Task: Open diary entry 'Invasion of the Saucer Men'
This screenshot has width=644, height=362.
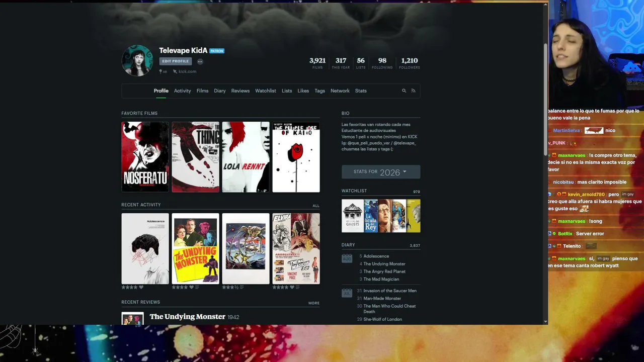Action: pos(390,291)
